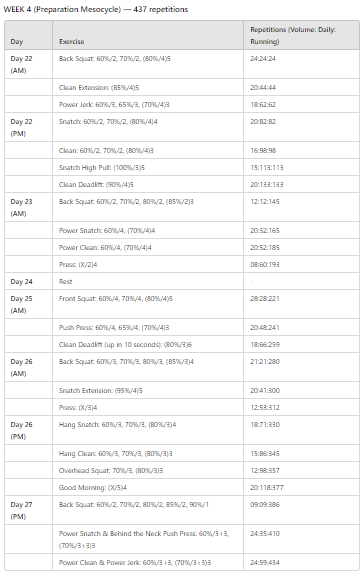The height and width of the screenshot is (575, 362).
Task: Select the Front Squat exercise cell
Action: (x=148, y=304)
